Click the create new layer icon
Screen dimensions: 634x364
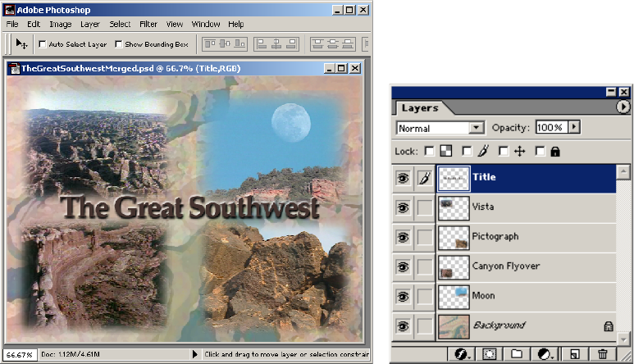[x=575, y=354]
